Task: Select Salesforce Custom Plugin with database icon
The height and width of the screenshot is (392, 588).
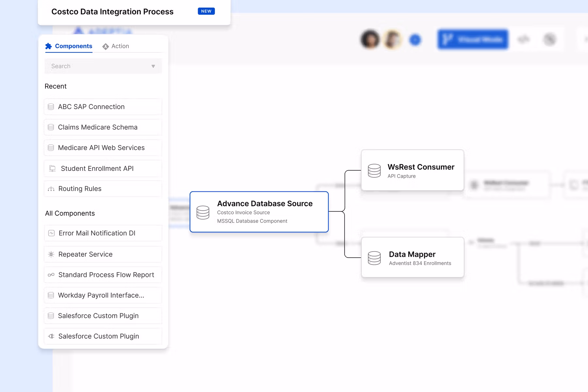Action: tap(103, 316)
